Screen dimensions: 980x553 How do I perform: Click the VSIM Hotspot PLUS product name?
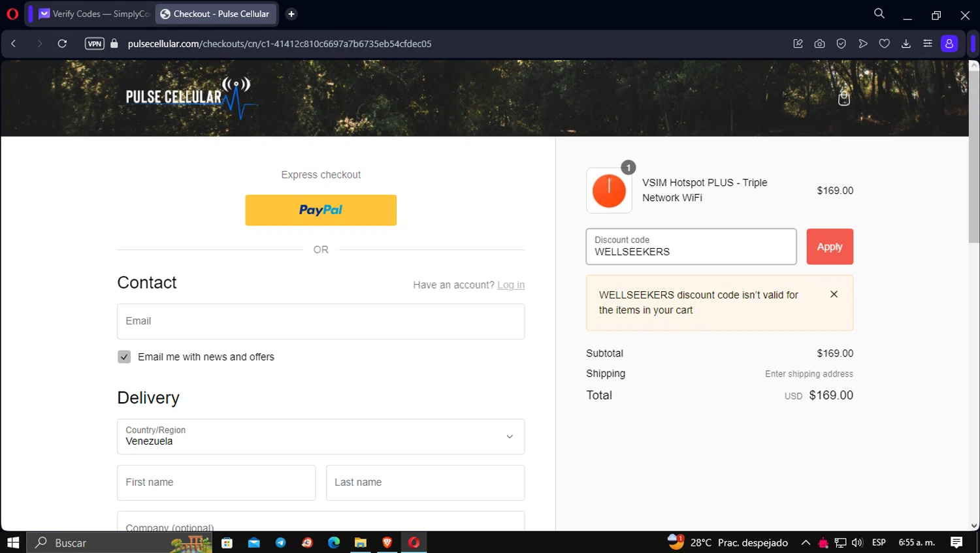point(704,190)
